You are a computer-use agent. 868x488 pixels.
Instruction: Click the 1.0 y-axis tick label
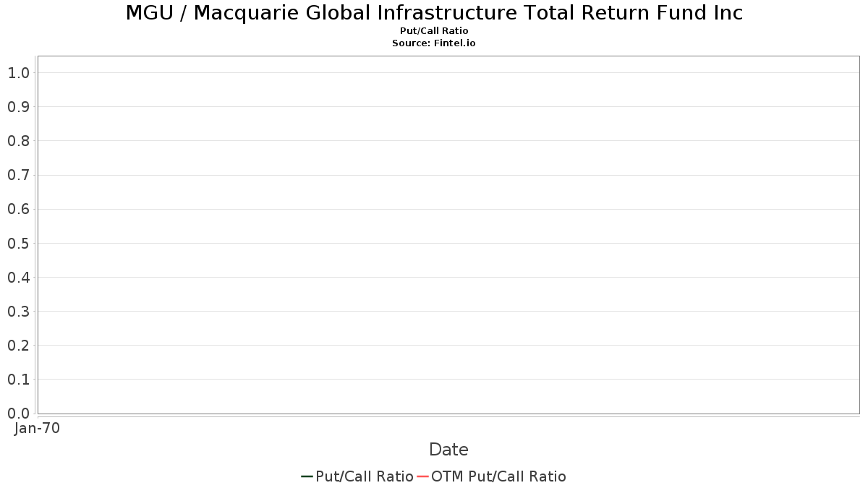click(19, 73)
